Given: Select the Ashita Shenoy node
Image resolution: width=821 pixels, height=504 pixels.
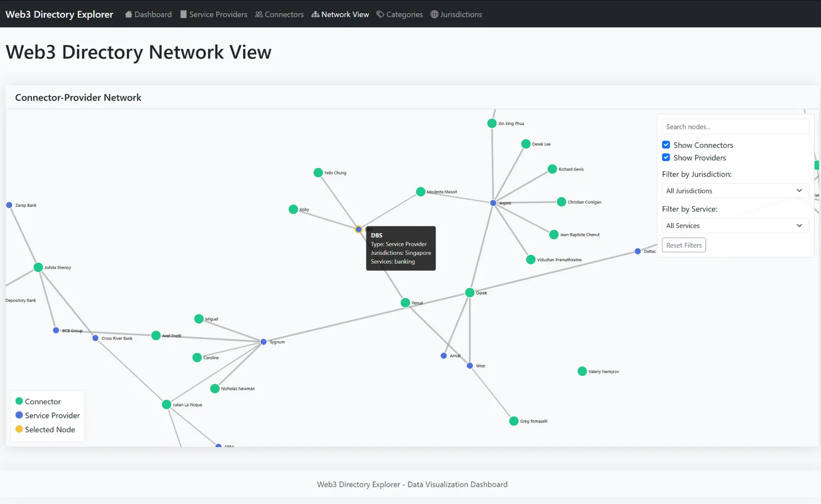Looking at the screenshot, I should pyautogui.click(x=38, y=268).
